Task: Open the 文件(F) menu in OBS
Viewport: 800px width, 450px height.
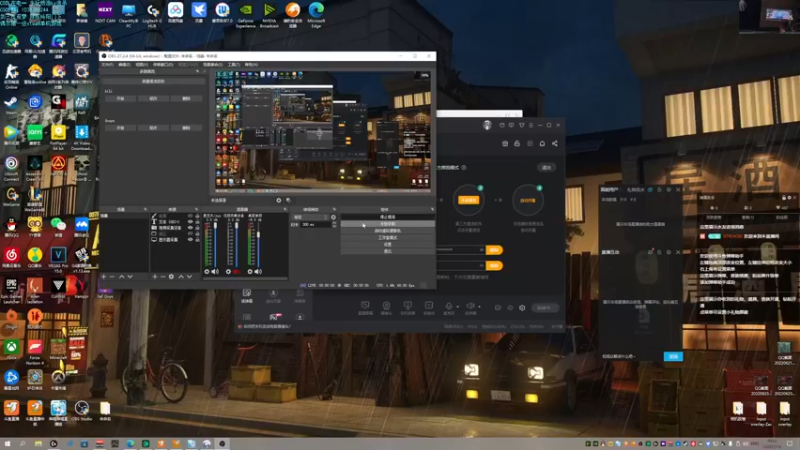Action: point(108,65)
